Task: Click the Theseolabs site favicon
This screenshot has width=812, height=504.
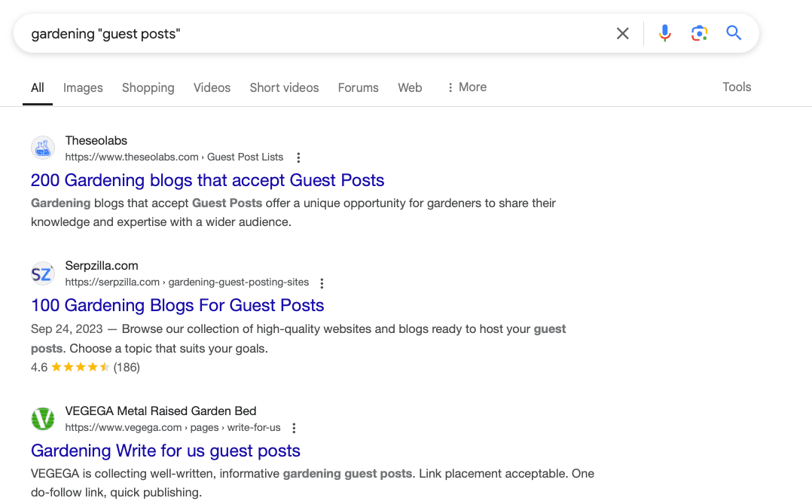Action: point(43,148)
